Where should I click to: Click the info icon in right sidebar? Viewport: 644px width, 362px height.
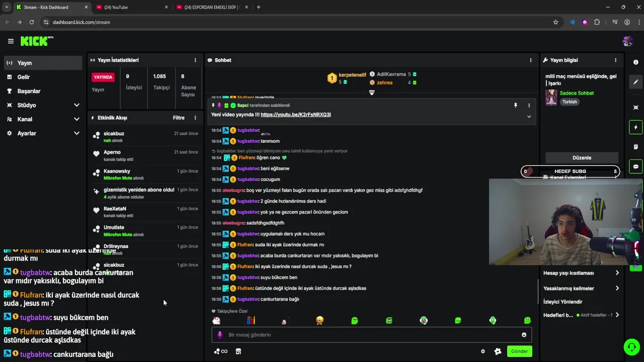[x=635, y=62]
